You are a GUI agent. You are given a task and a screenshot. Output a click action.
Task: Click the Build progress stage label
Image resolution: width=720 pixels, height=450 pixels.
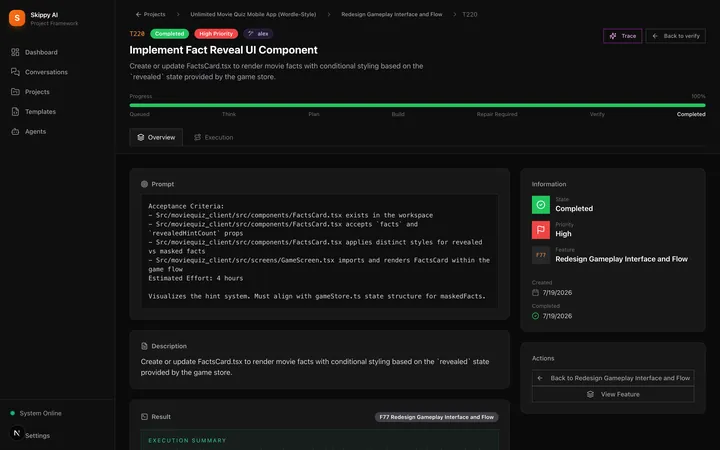(398, 114)
